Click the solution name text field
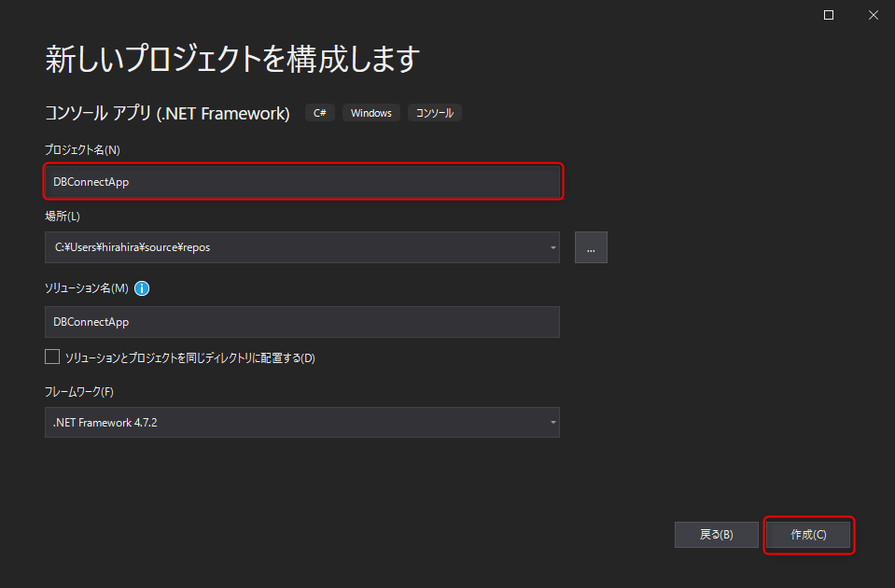Viewport: 895px width, 588px height. click(302, 322)
